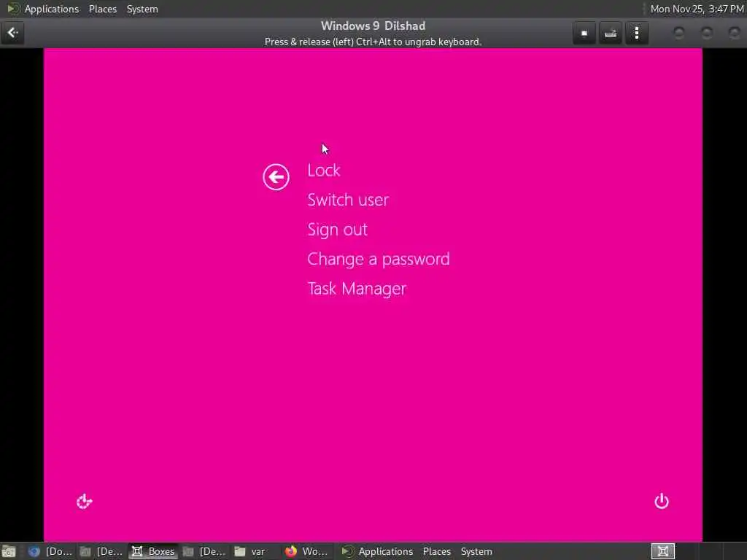The image size is (747, 560).
Task: Switch to the Firefox Wo... window
Action: click(306, 551)
